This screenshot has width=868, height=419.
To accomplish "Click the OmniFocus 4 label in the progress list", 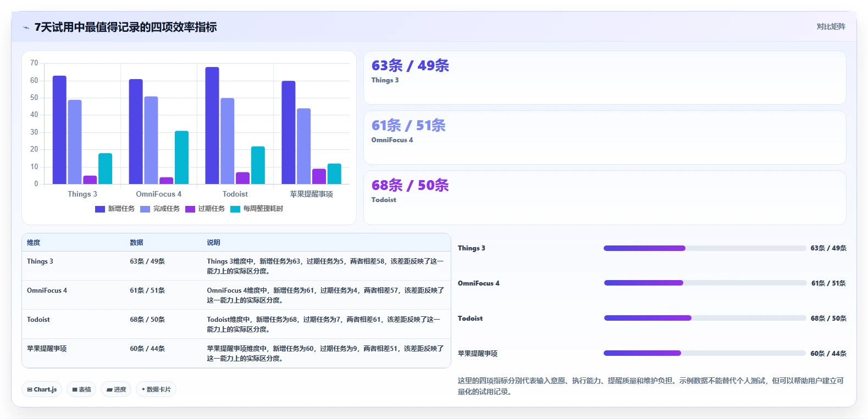I will click(x=479, y=283).
